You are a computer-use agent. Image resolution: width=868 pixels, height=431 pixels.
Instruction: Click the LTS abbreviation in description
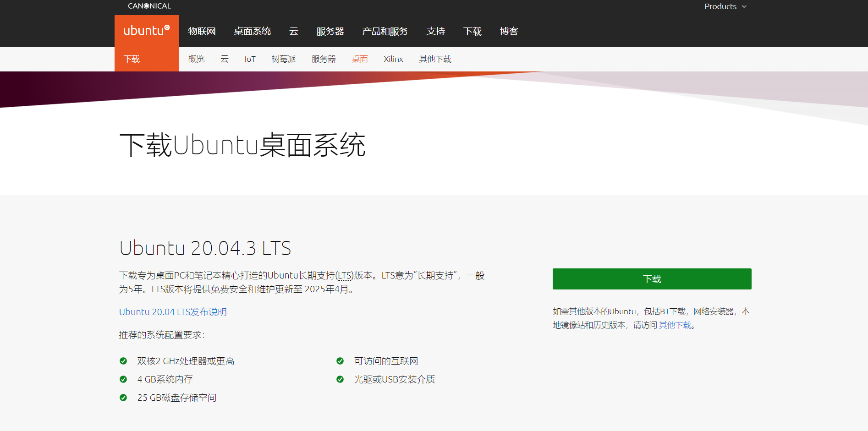[345, 276]
